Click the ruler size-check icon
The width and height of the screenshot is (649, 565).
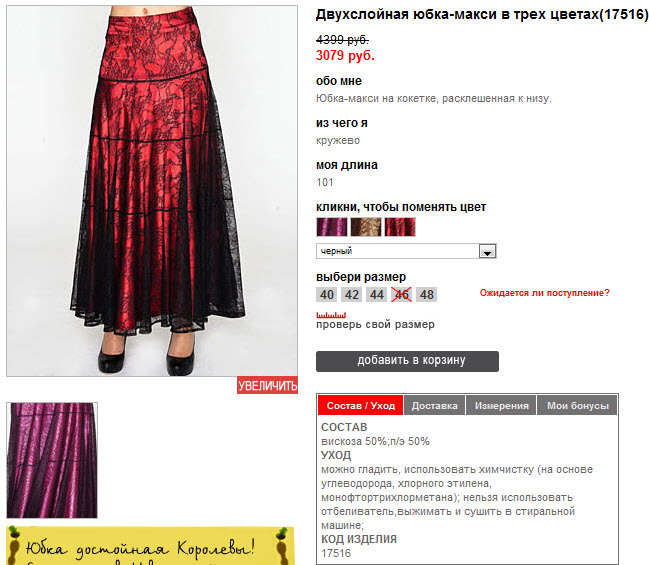pyautogui.click(x=331, y=315)
